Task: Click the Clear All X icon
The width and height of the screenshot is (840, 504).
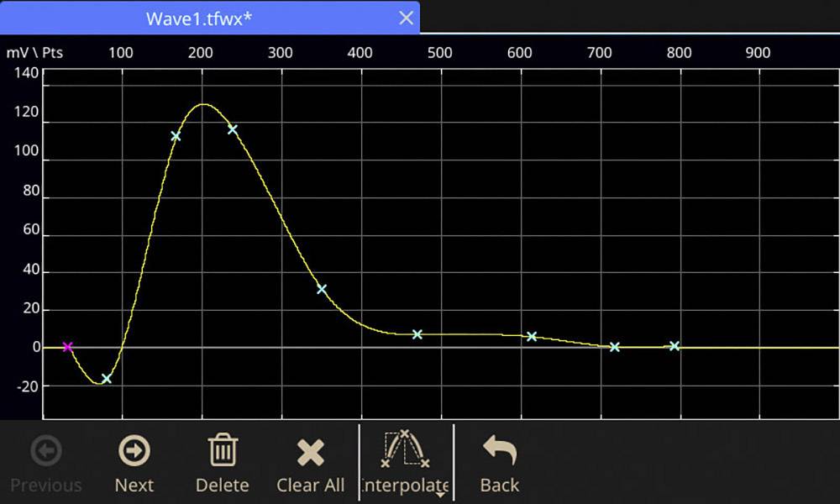Action: point(311,451)
